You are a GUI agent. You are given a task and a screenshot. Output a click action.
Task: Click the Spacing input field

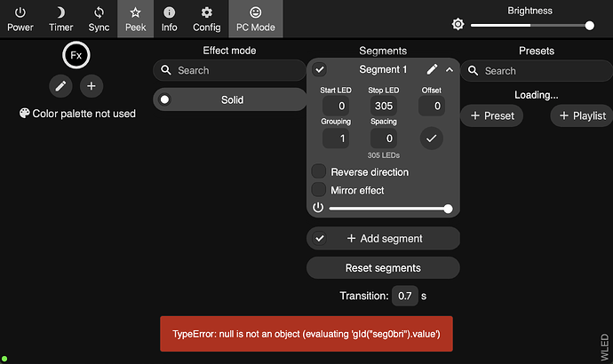pos(384,138)
